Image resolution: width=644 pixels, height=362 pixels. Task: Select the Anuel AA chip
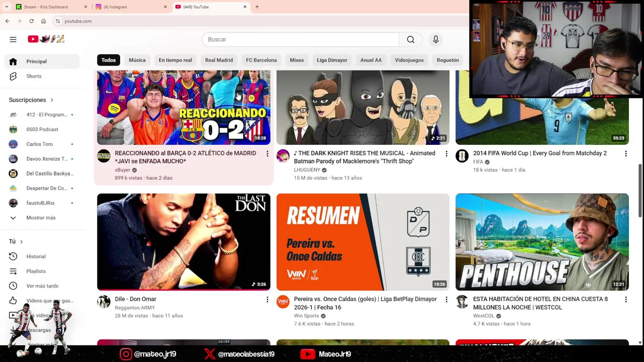[x=371, y=60]
